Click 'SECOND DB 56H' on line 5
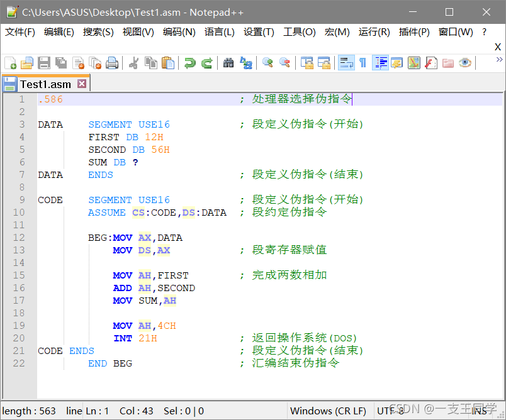 click(x=129, y=150)
